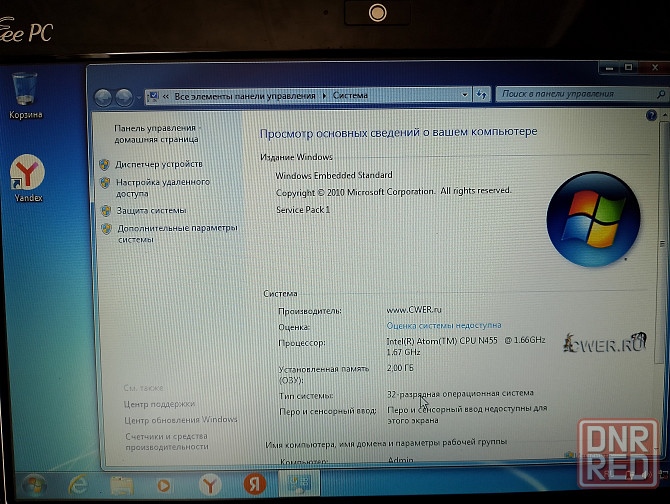Click inside Поиск в панели управления field
Viewport: 670px width, 504px height.
coord(577,94)
